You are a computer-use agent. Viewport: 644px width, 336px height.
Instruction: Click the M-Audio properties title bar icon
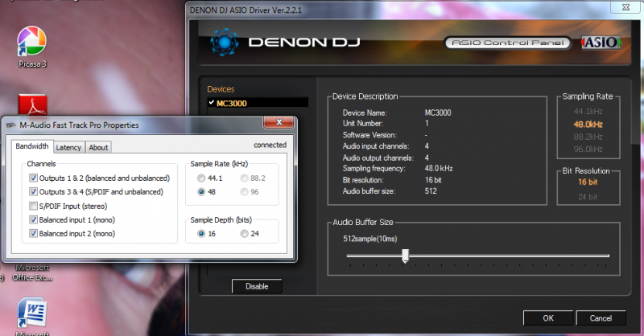[x=11, y=125]
